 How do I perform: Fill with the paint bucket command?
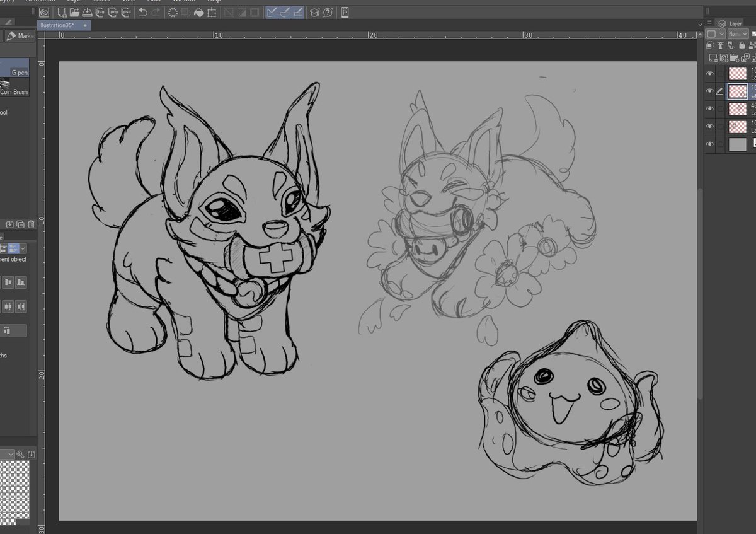coord(199,13)
